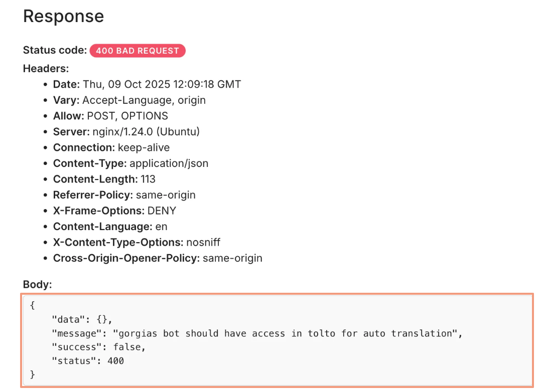The width and height of the screenshot is (543, 392).
Task: Select the X-Content-Type-Options nosniff entry
Action: point(137,242)
